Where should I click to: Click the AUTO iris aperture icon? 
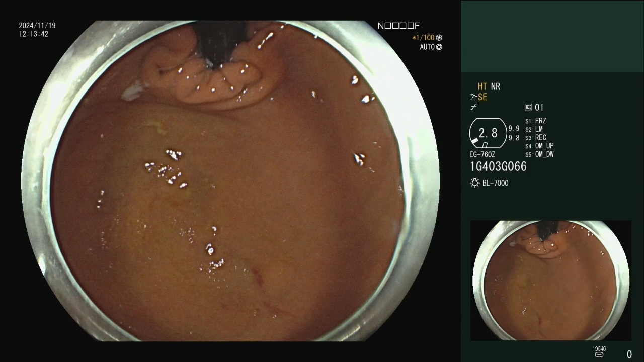pos(439,47)
